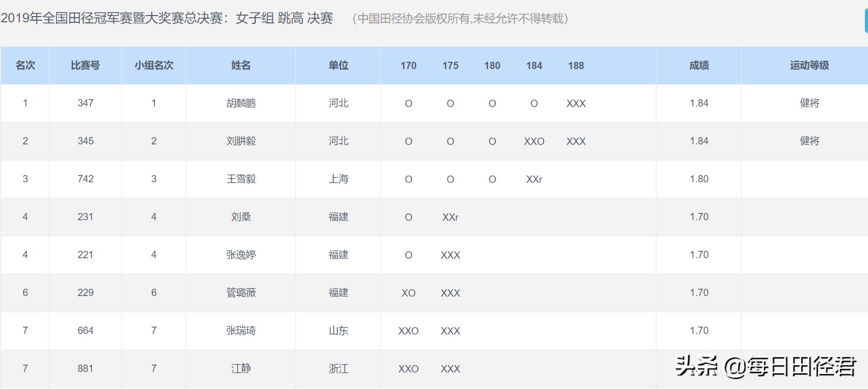868x389 pixels.
Task: Click bib number 347
Action: tap(85, 103)
